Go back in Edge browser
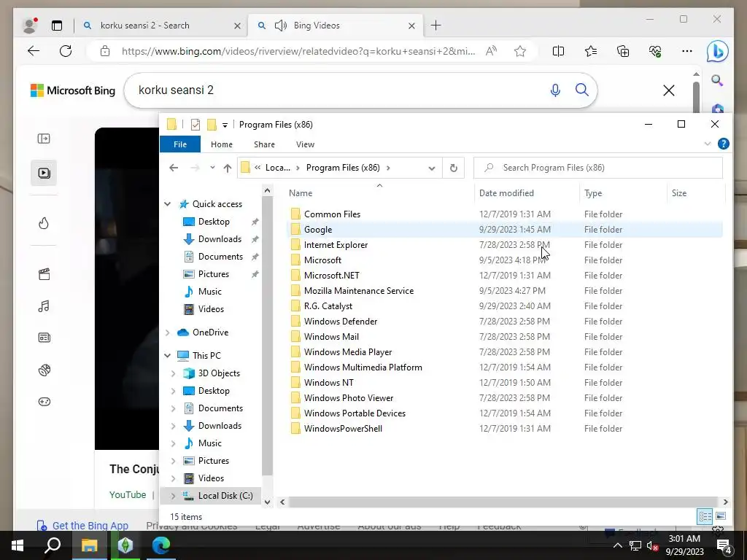 [34, 51]
